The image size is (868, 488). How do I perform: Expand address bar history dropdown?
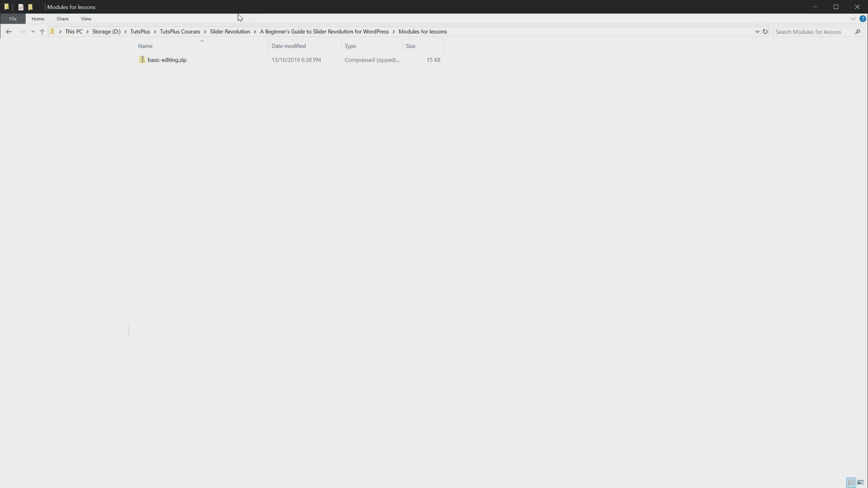tap(757, 32)
